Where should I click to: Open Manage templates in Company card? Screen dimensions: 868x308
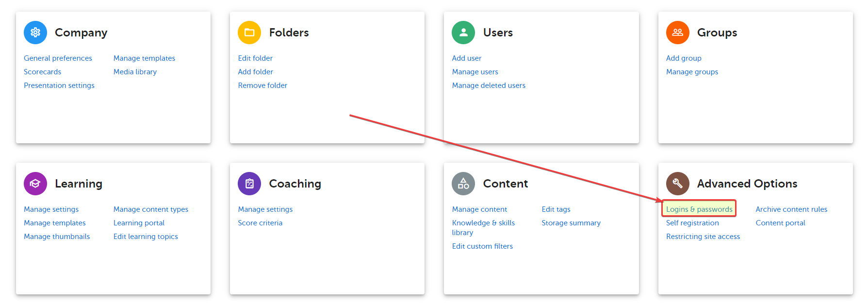[x=144, y=58]
